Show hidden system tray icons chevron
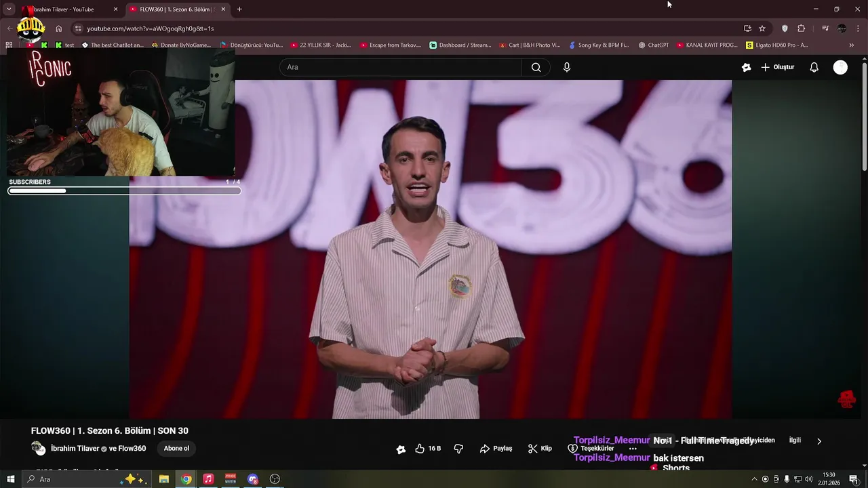 click(754, 479)
